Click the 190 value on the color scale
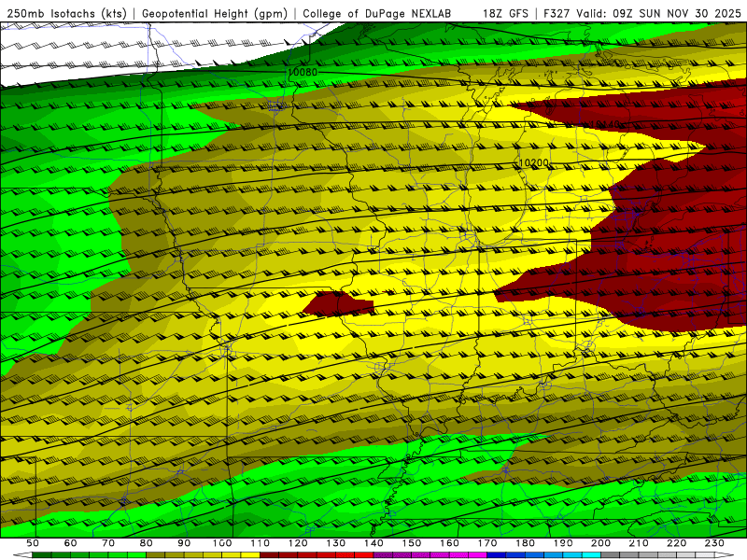Image resolution: width=747 pixels, height=560 pixels. (563, 543)
